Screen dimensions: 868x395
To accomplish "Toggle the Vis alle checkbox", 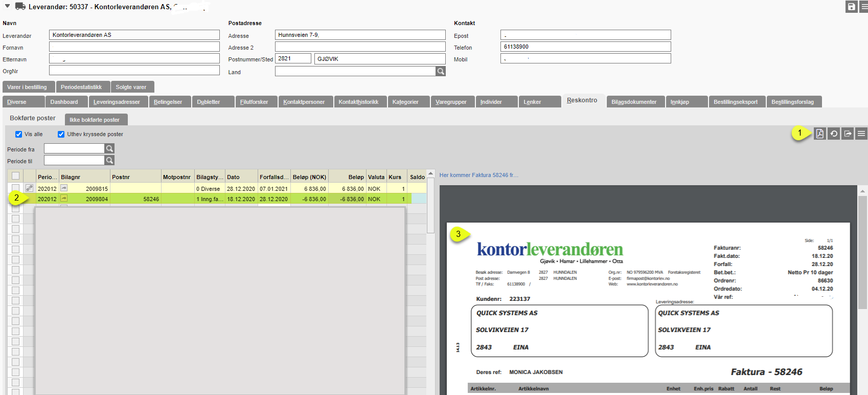I will [18, 134].
